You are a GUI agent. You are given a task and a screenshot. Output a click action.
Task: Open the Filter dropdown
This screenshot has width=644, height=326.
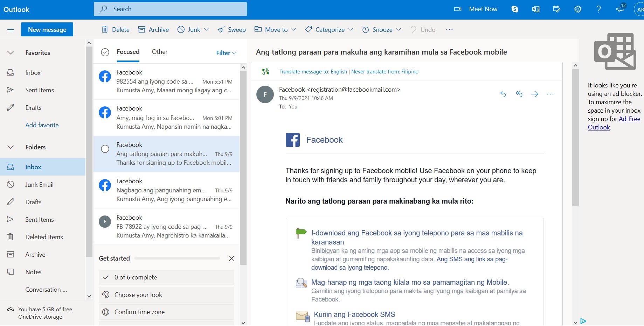(226, 53)
